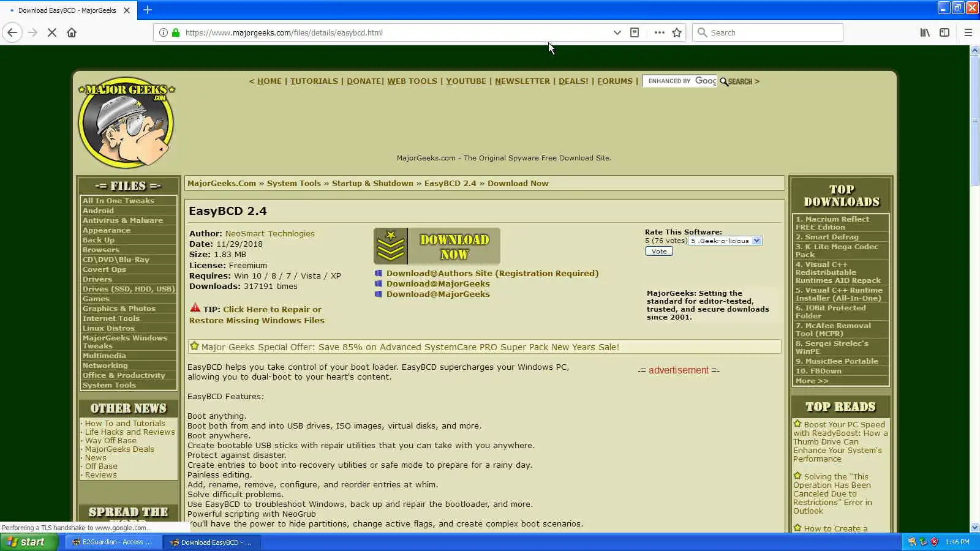Open the DONATE menu link
The height and width of the screenshot is (551, 980).
tap(364, 81)
